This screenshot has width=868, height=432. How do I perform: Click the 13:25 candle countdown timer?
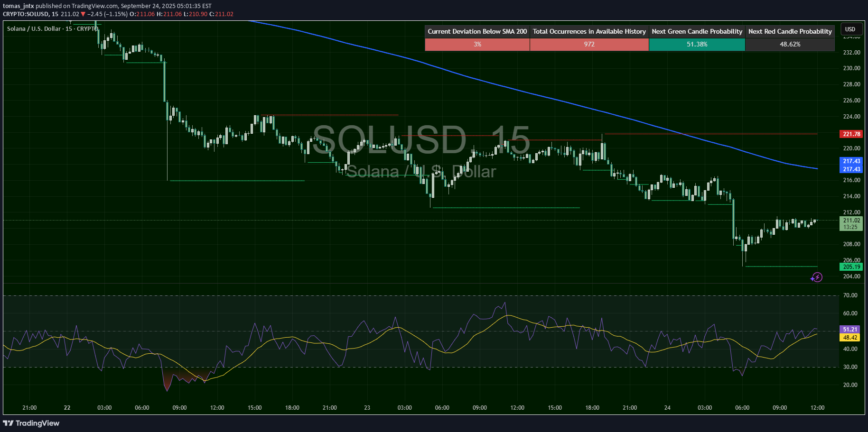[851, 227]
